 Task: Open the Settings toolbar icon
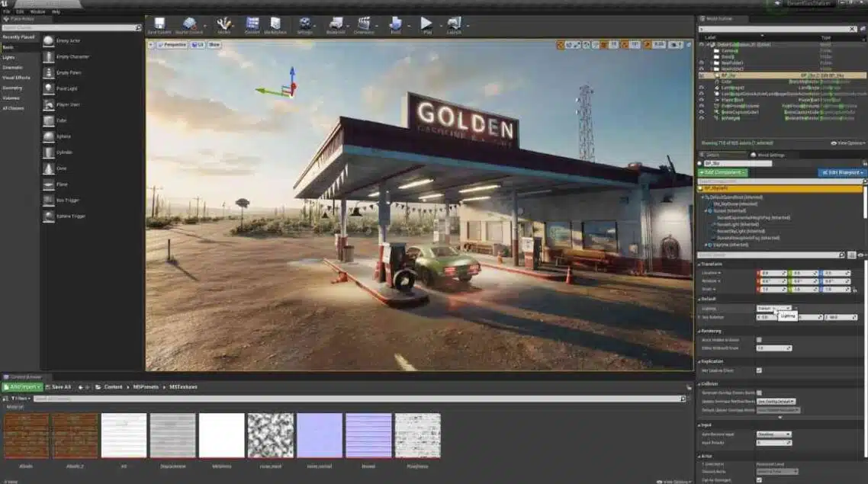(x=305, y=25)
